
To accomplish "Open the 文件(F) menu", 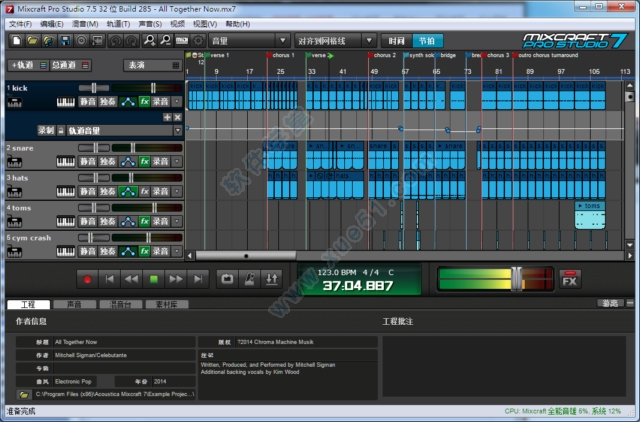I will point(20,24).
